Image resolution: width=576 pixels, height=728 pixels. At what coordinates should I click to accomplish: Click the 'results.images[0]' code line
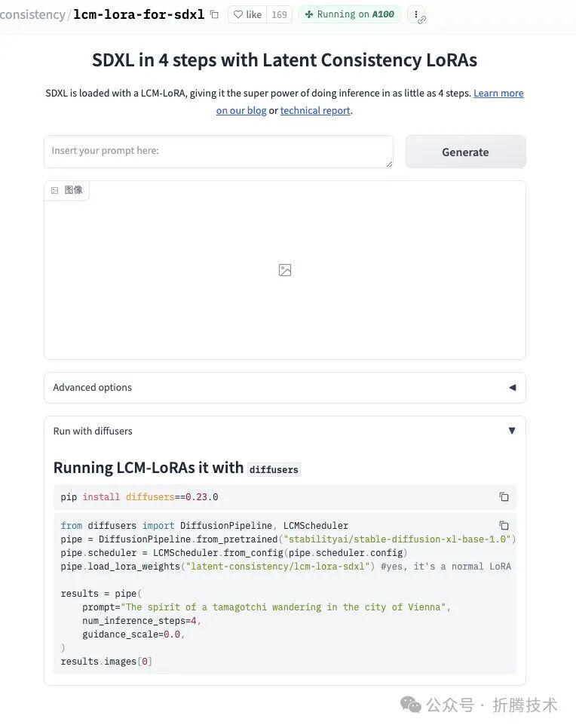click(x=106, y=661)
